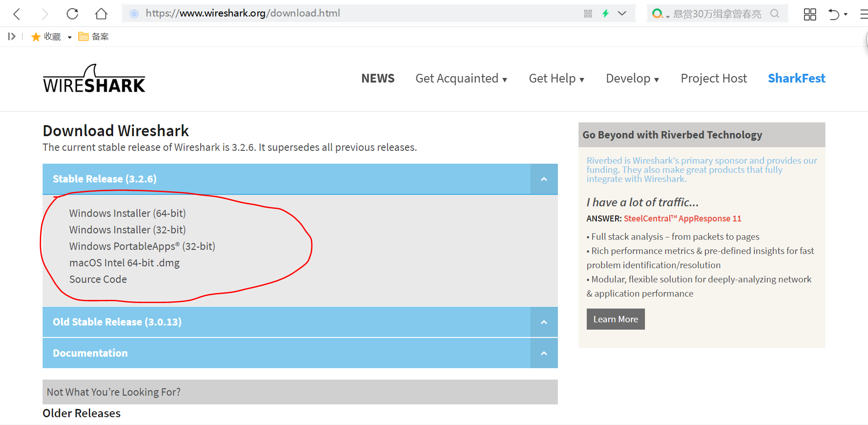Download macOS Intel 64-bit .dmg

[x=124, y=263]
